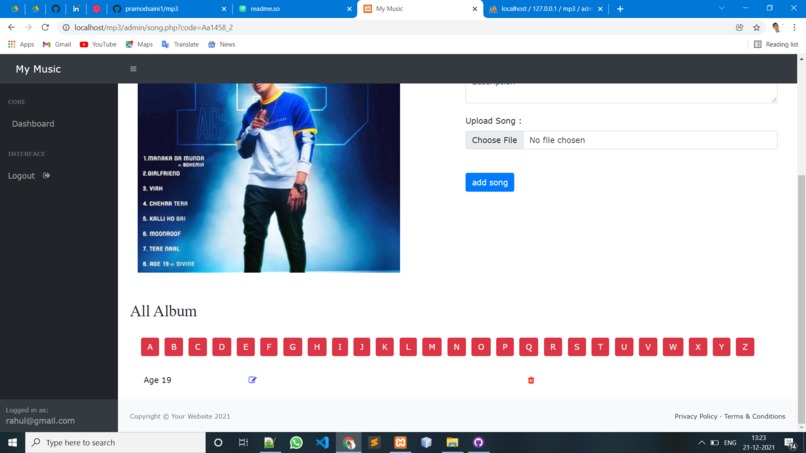The image size is (806, 453).
Task: Click the edit icon for Age 19
Action: 252,379
